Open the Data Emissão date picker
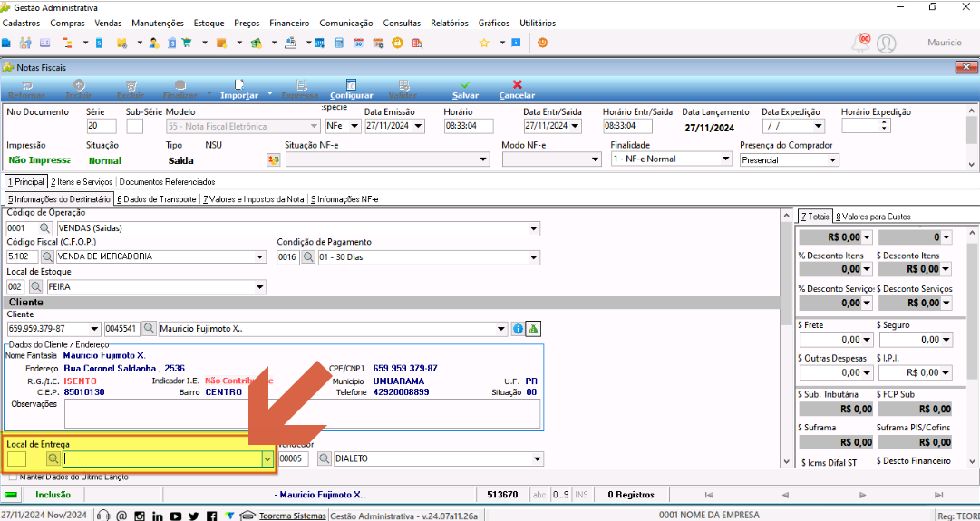This screenshot has height=521, width=980. [418, 126]
